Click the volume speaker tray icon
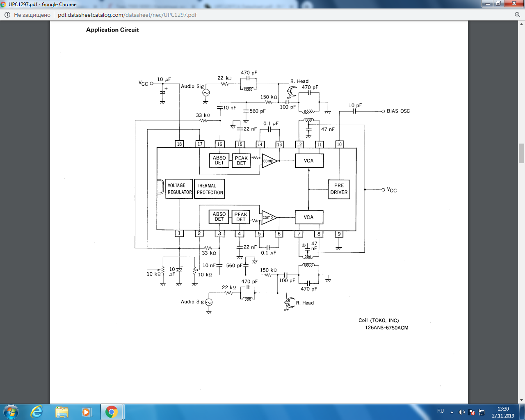The height and width of the screenshot is (420, 525). pyautogui.click(x=461, y=412)
